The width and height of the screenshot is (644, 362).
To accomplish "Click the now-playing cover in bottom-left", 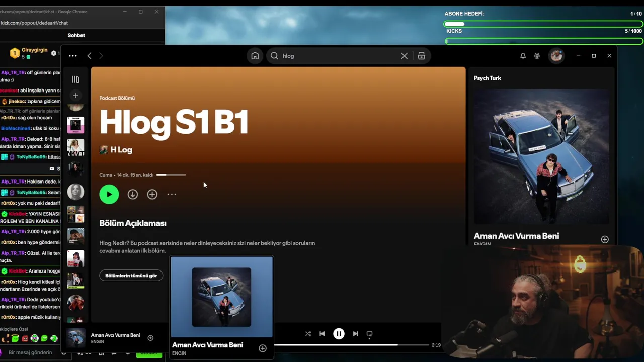I will pyautogui.click(x=76, y=338).
